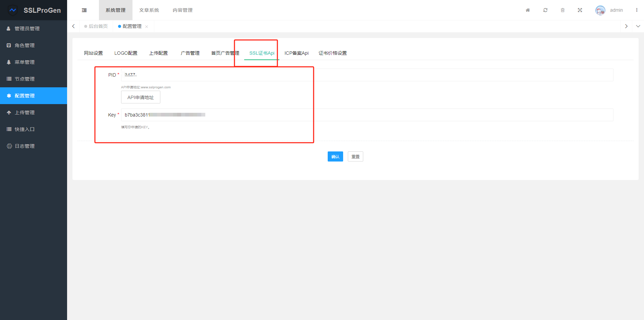The width and height of the screenshot is (644, 320).
Task: Open the 证书价格设置 tab
Action: 332,53
